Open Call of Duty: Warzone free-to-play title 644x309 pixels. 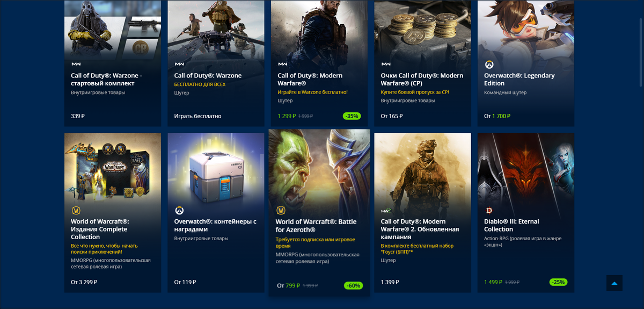point(208,76)
